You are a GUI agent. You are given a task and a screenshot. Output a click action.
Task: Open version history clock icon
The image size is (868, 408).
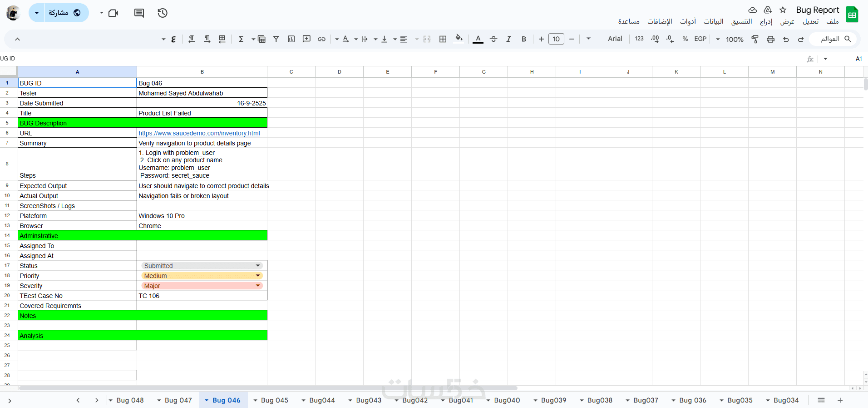(x=163, y=13)
